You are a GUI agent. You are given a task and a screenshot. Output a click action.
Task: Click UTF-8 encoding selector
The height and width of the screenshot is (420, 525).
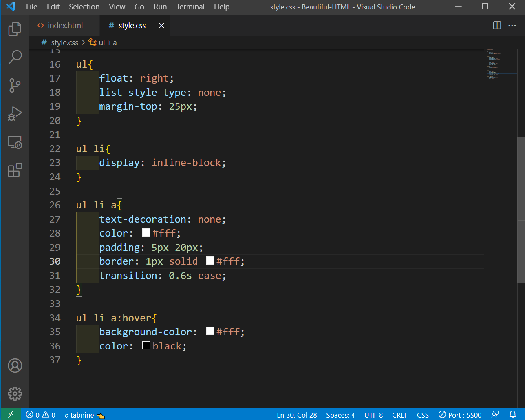373,415
